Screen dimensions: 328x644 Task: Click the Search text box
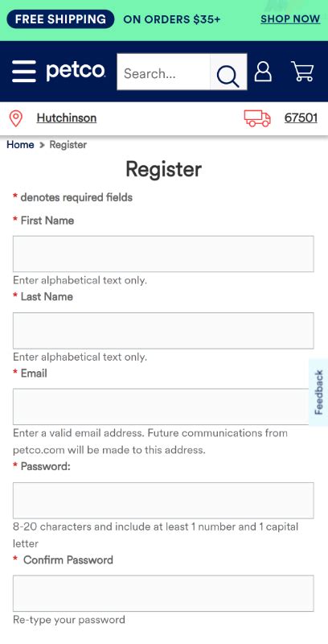163,72
